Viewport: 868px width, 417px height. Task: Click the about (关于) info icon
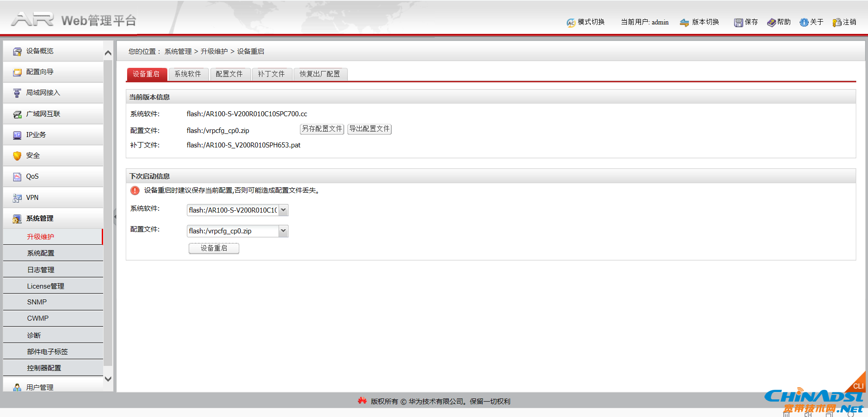click(x=804, y=22)
